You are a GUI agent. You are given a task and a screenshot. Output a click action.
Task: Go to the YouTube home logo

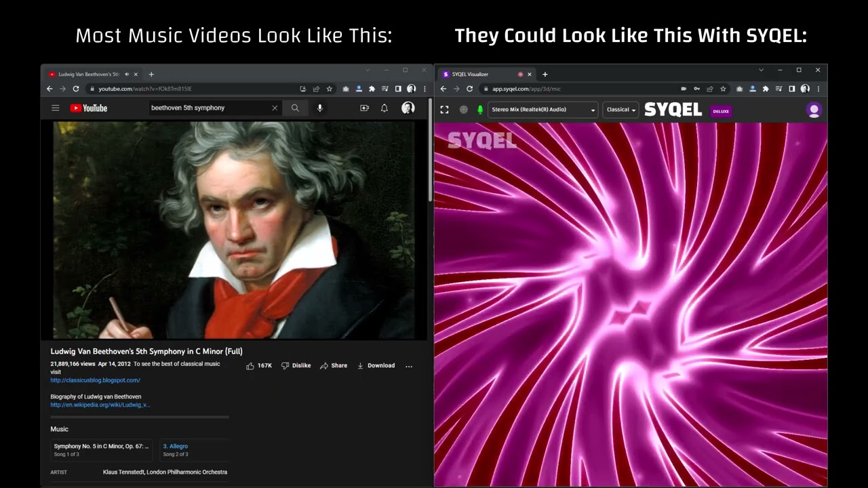pos(88,108)
